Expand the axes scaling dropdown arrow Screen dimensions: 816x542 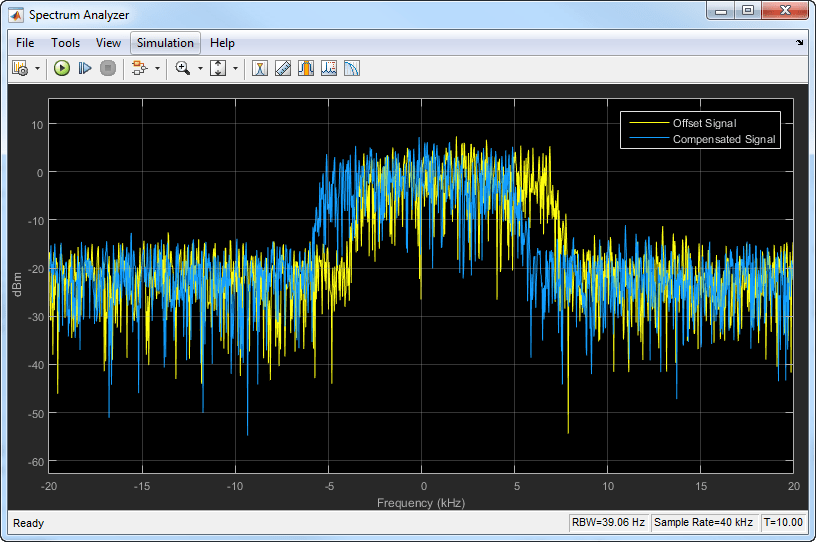tap(236, 68)
